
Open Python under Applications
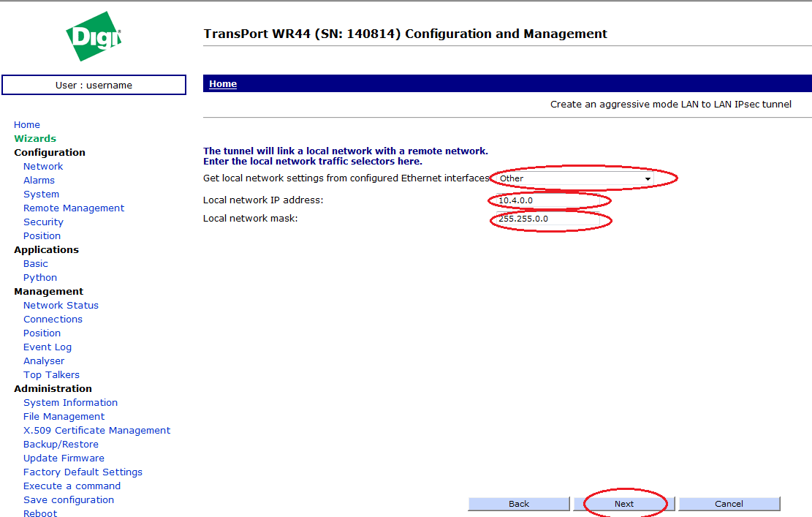[x=40, y=277]
